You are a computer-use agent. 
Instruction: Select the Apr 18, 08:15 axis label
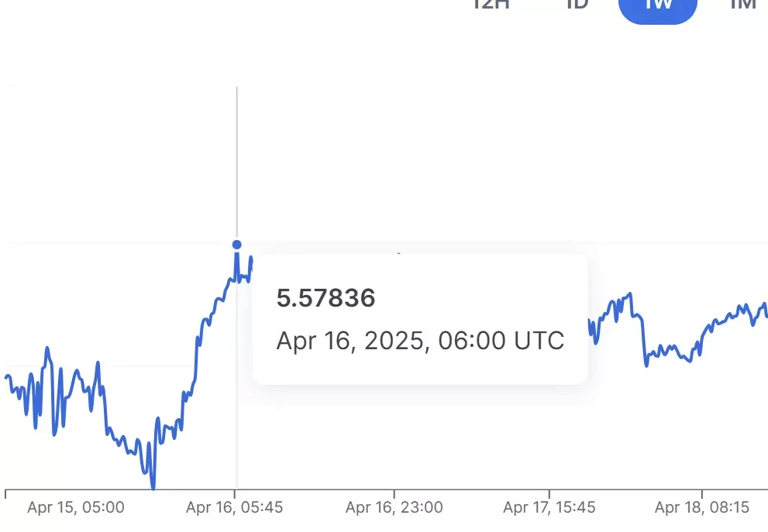point(702,507)
